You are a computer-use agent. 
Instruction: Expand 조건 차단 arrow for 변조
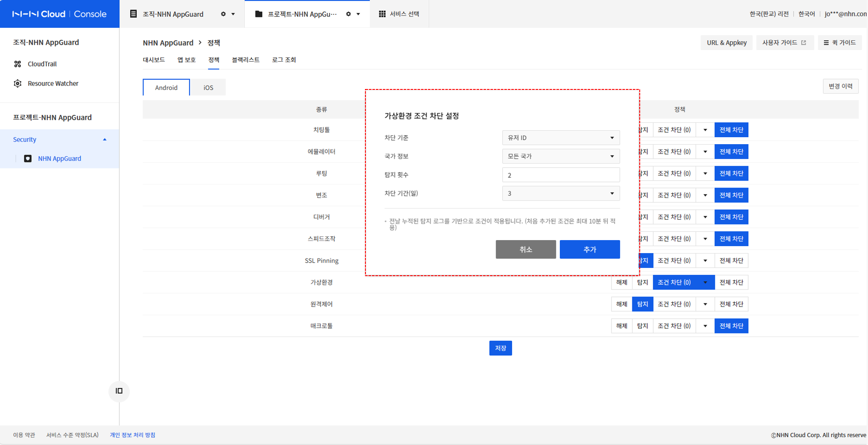click(x=705, y=195)
